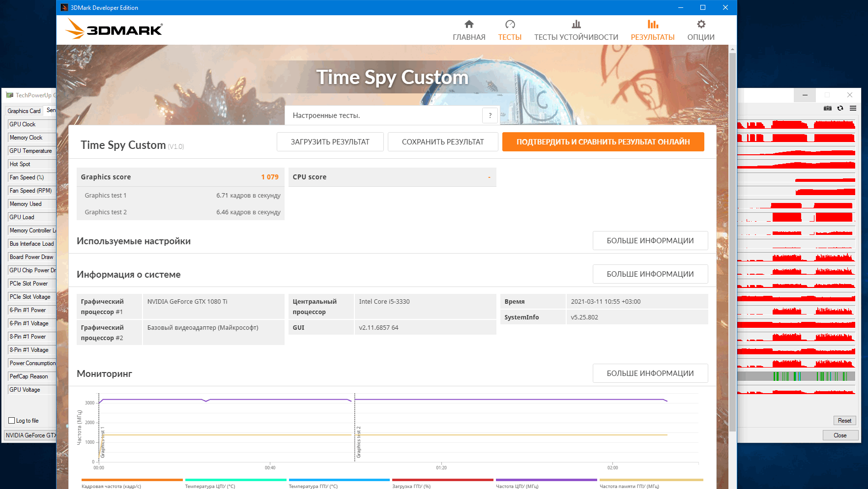Viewport: 868px width, 489px height.
Task: Click the Power Consumption sensor label
Action: 32,363
